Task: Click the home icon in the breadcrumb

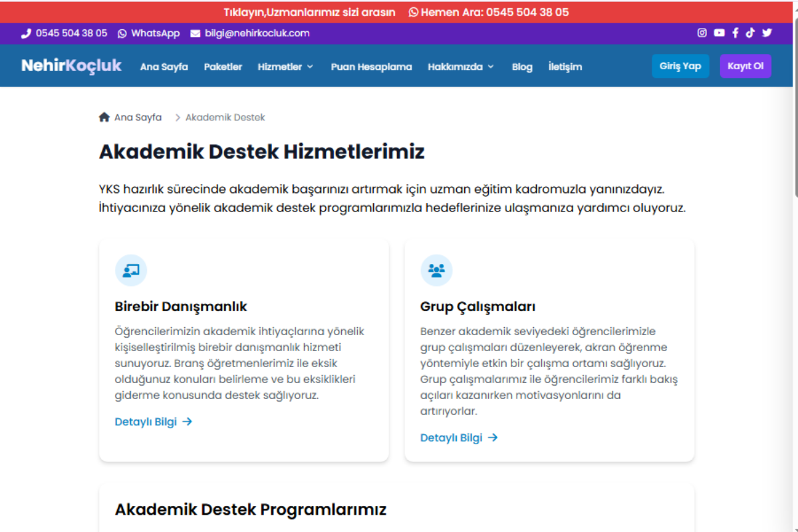Action: 104,116
